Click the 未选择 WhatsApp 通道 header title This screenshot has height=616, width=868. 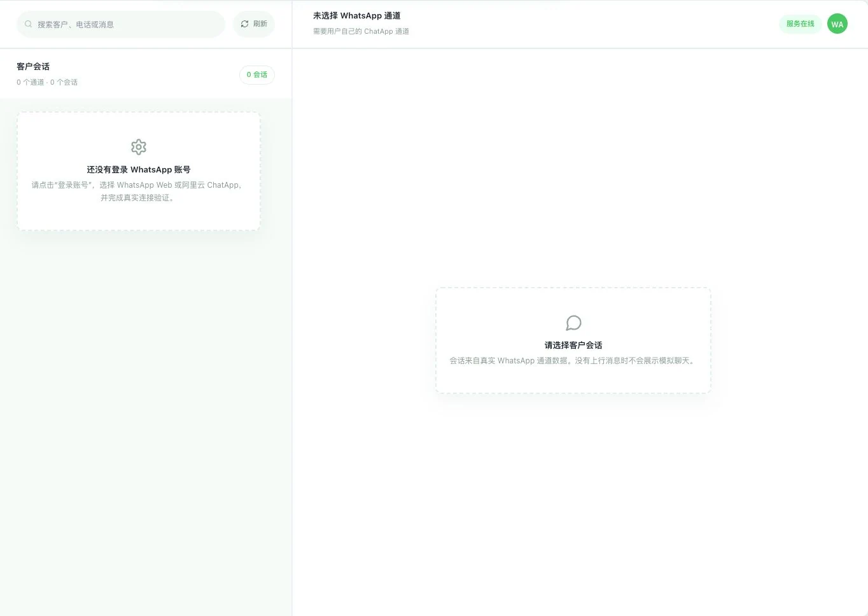coord(356,16)
